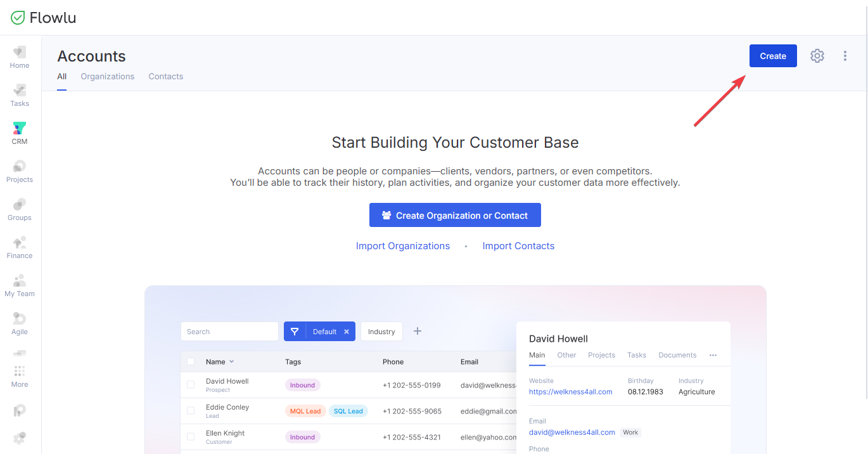Open the three-dot more options menu
Screen dimensions: 868x454
[845, 56]
